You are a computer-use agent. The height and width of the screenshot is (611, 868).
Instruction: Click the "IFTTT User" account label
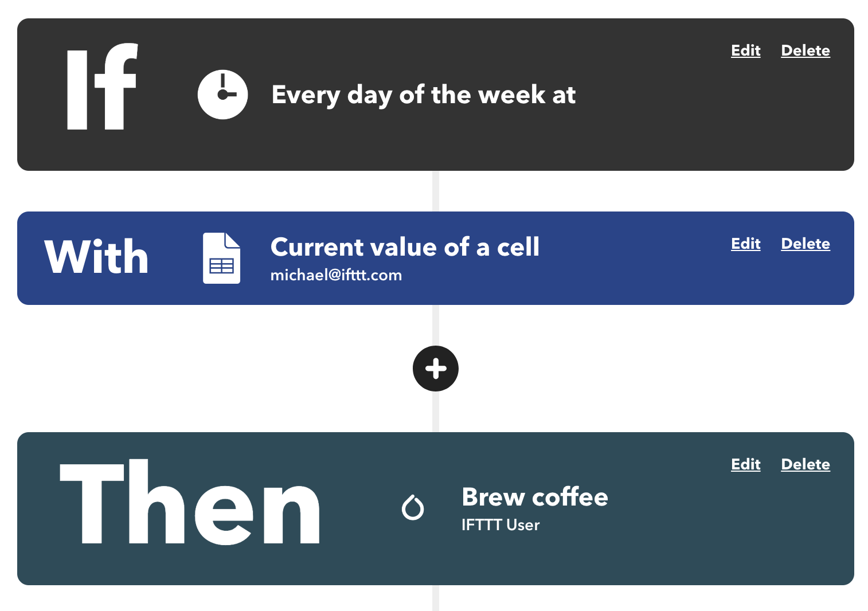[501, 525]
